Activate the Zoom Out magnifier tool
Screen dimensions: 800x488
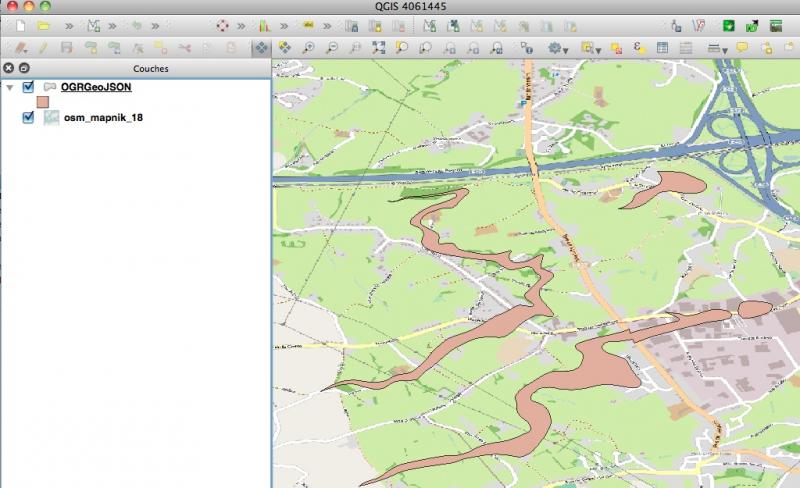pos(332,47)
